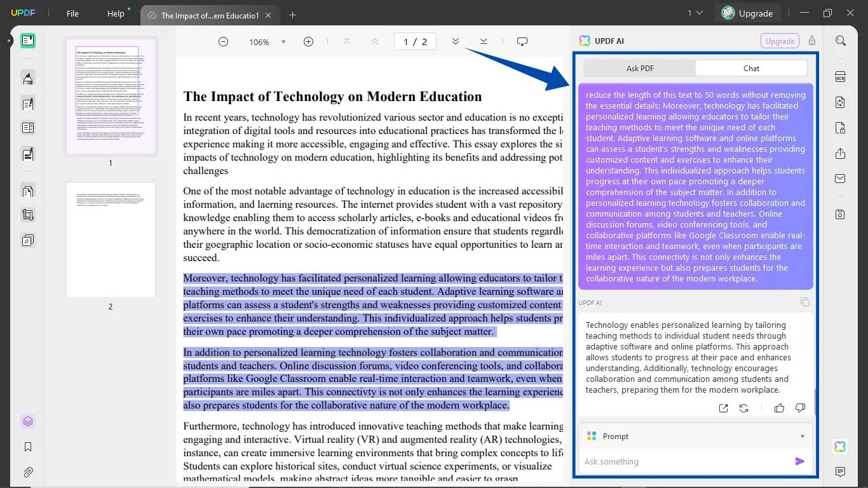Open the Organize Pages tool

(27, 191)
